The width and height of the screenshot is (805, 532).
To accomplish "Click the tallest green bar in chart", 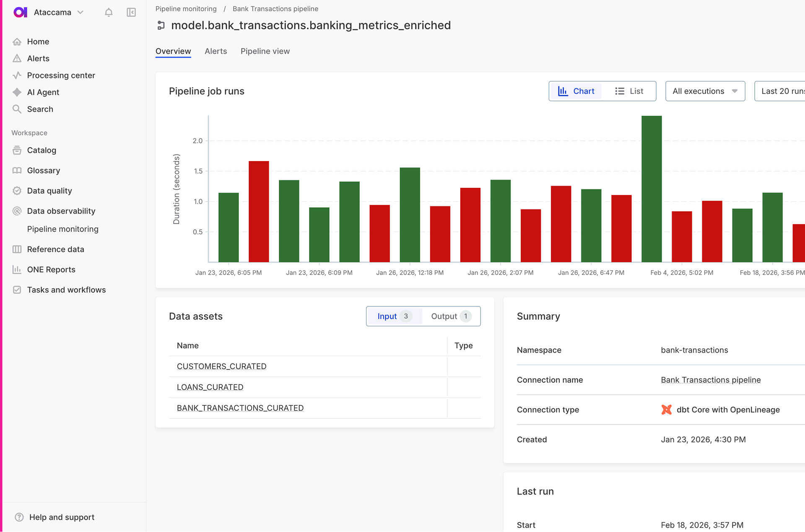I will [652, 189].
